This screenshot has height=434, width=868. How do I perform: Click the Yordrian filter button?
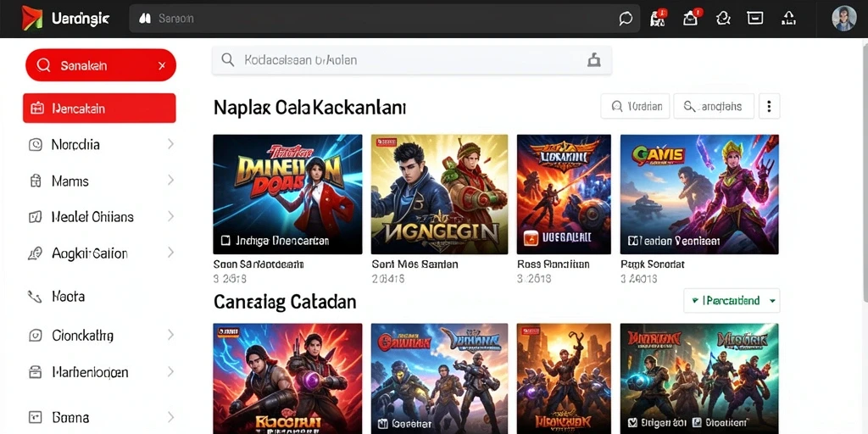pyautogui.click(x=635, y=106)
